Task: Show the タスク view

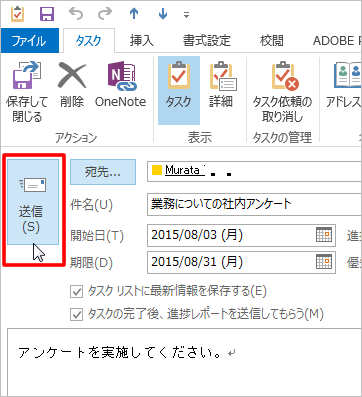Action: coord(179,90)
